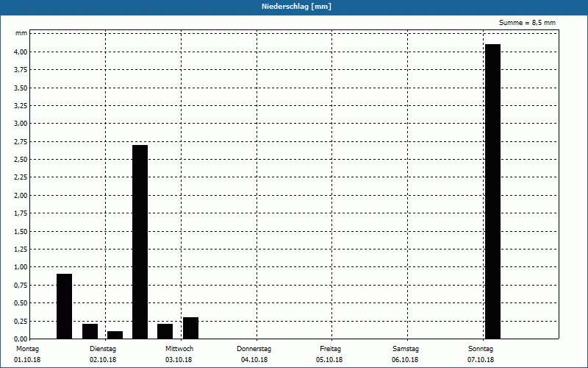Click the 0,30 mm bar on Mittwoch
Screen dimensions: 588x368
(190, 328)
